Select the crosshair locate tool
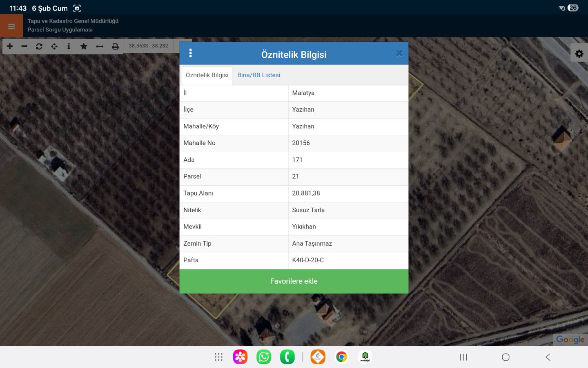This screenshot has width=588, height=368. coord(54,46)
